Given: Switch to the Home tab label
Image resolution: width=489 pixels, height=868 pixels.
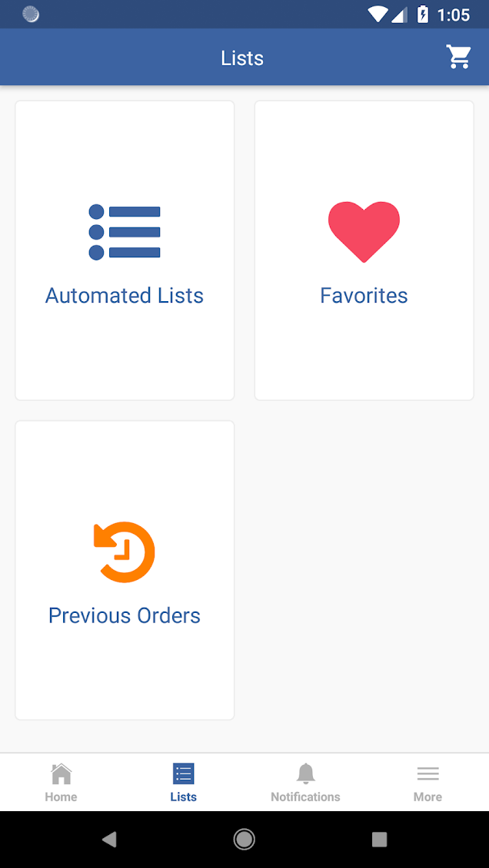Looking at the screenshot, I should 61,797.
